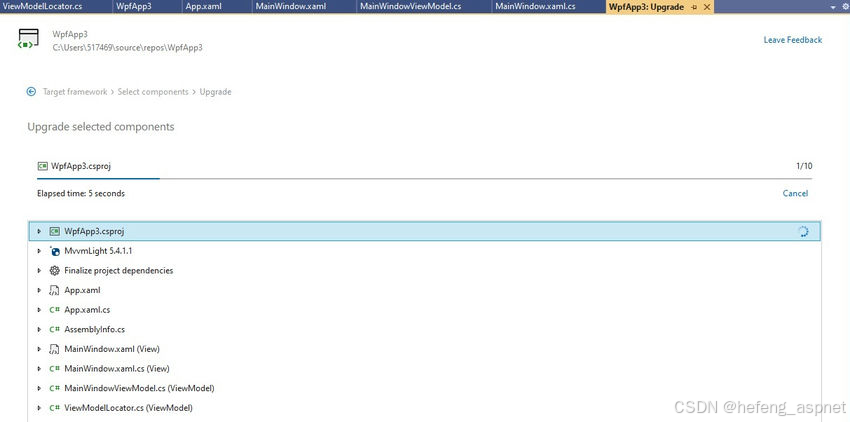Go to Select components breadcrumb step

pos(153,92)
